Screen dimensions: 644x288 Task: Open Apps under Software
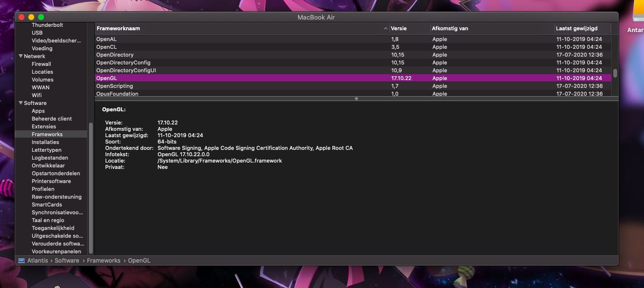pos(38,111)
